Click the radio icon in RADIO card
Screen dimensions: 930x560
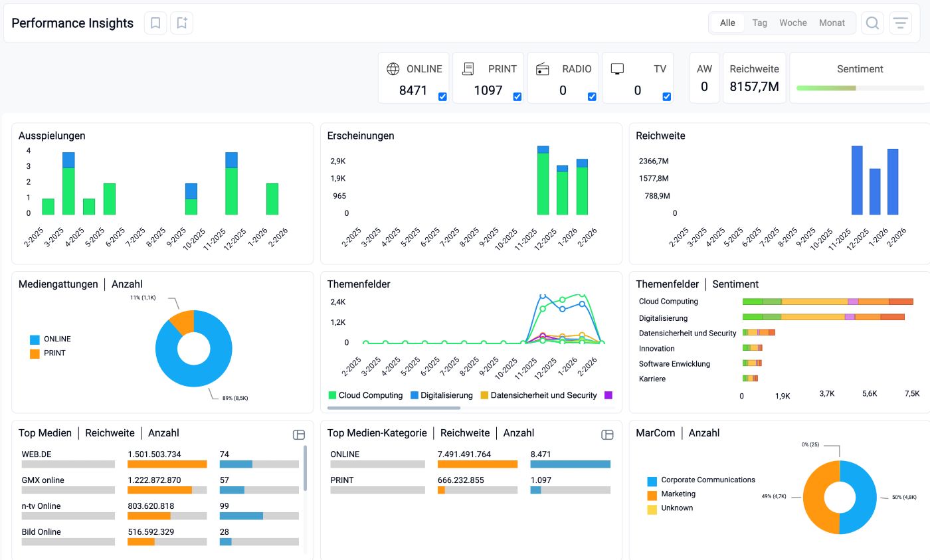(x=543, y=69)
